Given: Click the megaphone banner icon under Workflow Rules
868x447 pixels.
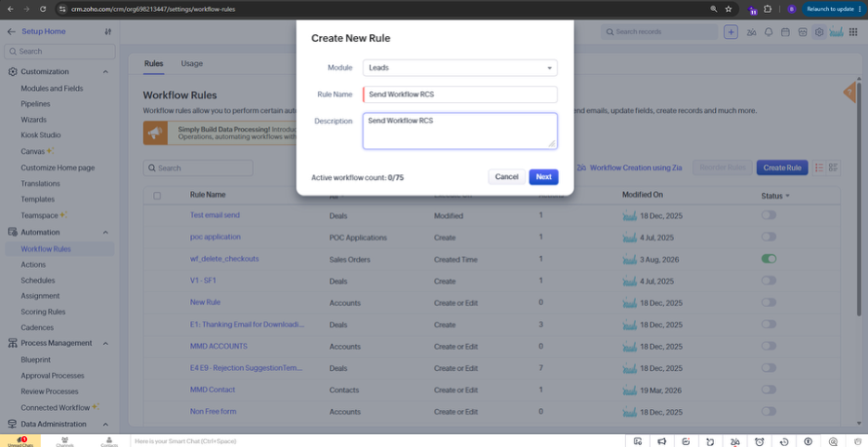Looking at the screenshot, I should (155, 133).
